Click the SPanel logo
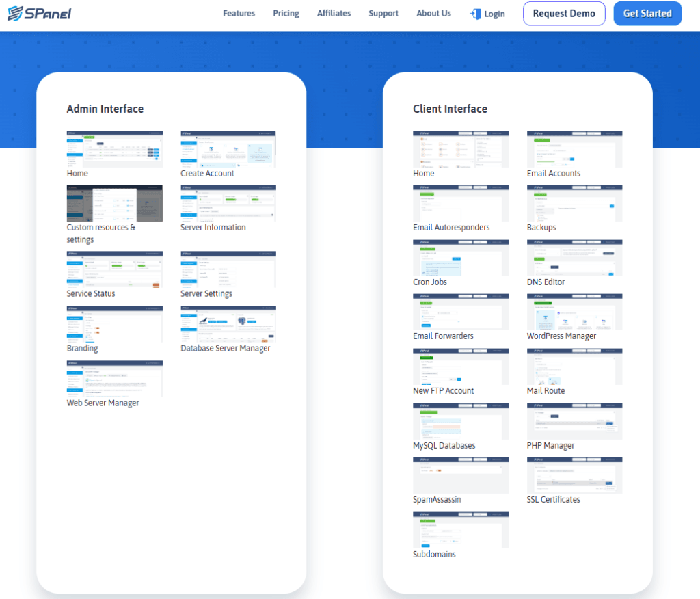Screen dimensions: 700x599 tap(39, 14)
